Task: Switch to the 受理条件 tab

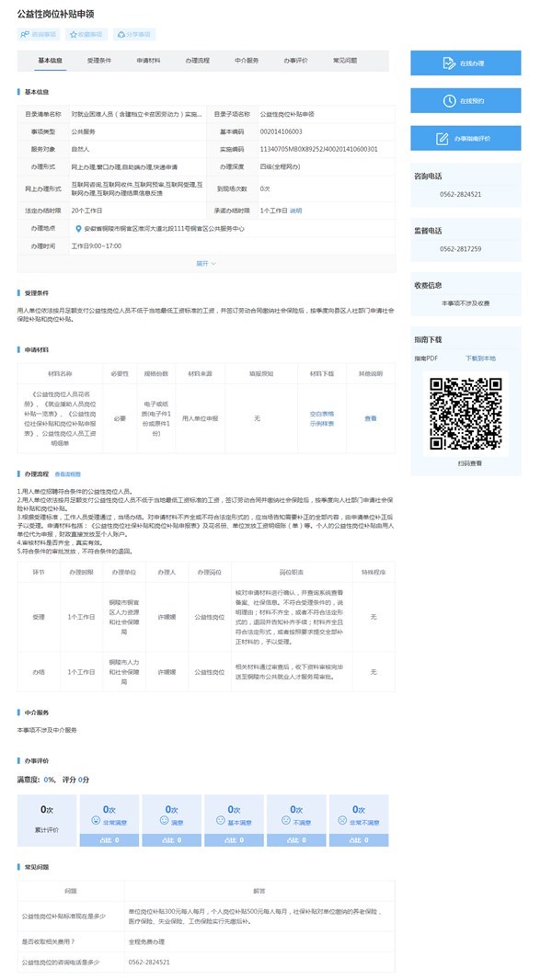Action: 99,61
